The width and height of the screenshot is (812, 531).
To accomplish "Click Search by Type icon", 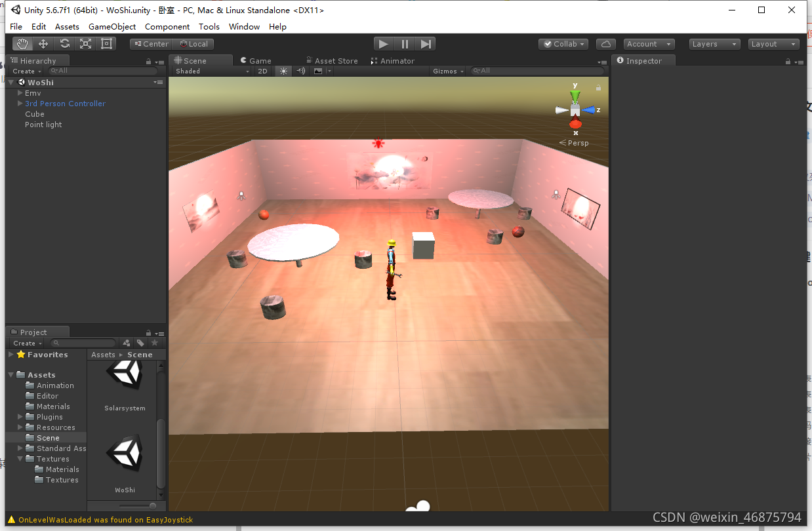I will tap(127, 343).
